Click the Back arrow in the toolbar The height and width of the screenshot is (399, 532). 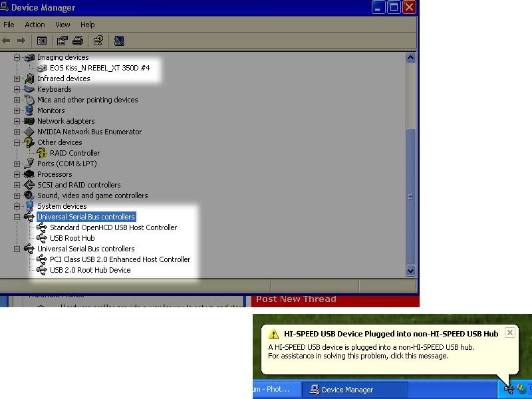click(6, 41)
